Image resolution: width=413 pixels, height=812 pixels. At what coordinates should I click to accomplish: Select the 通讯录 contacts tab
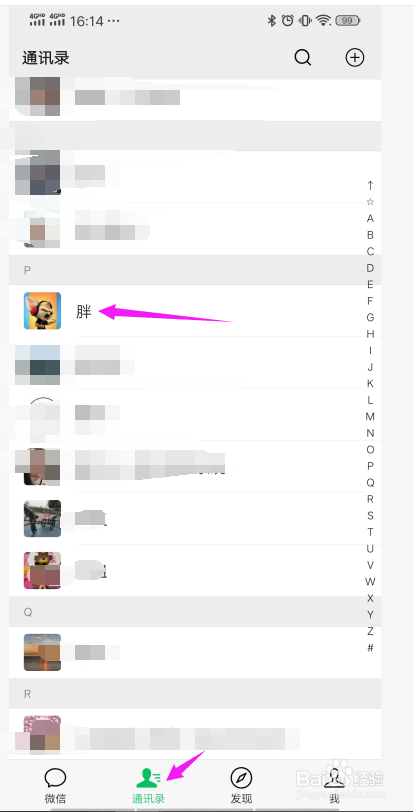coord(149,785)
